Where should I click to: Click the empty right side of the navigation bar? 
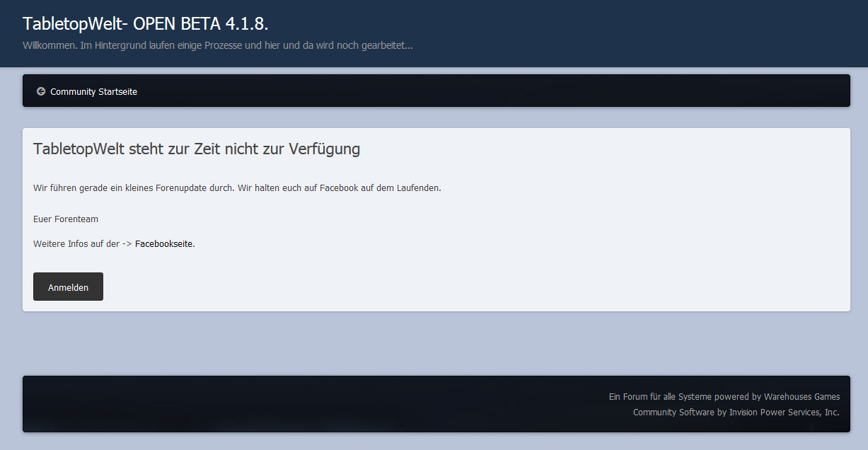point(566,91)
